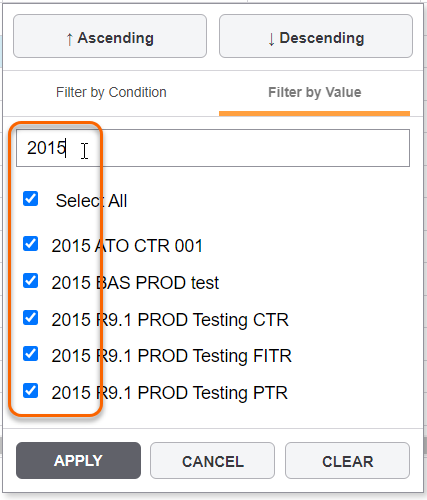
Task: Toggle the Select All checkbox
Action: [30, 199]
